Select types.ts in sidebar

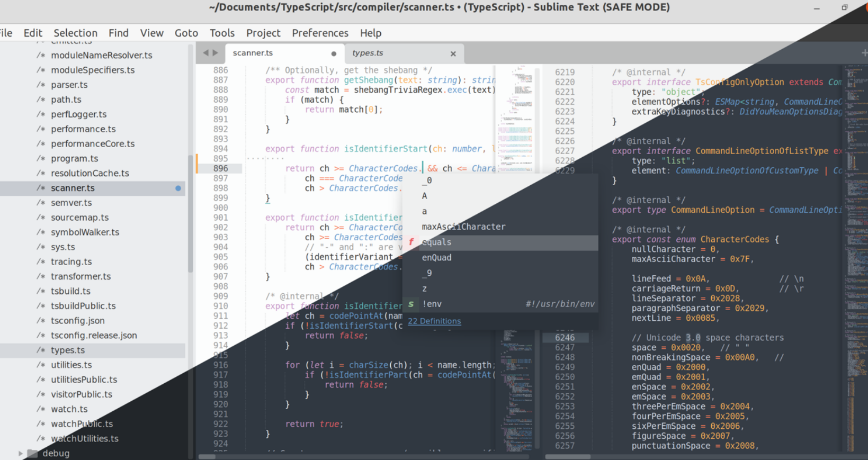(93, 350)
